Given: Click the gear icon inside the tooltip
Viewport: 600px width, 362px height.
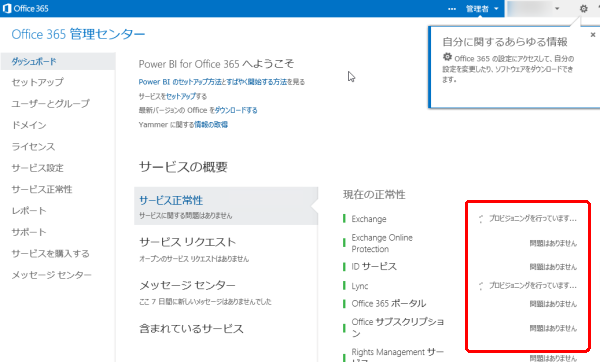Looking at the screenshot, I should coord(447,57).
